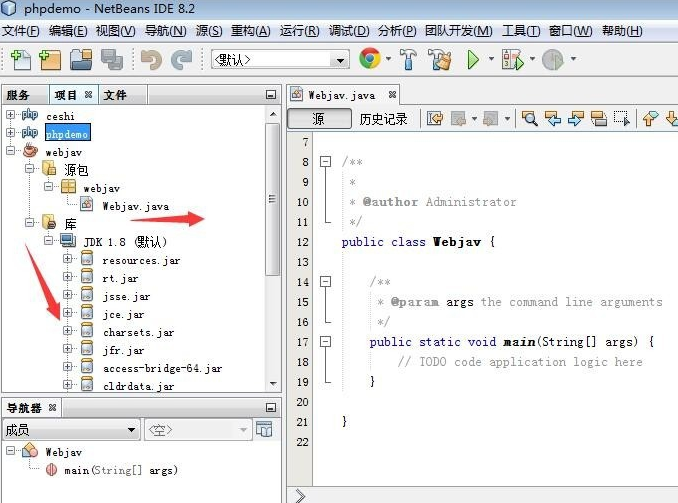Select jce.jar in the libraries tree
This screenshot has height=503, width=678.
coord(124,314)
